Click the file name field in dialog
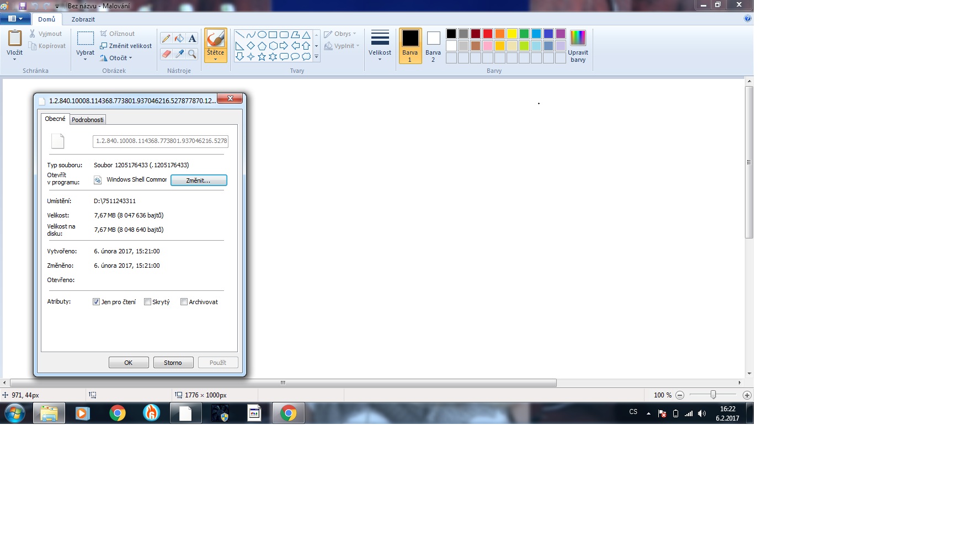The height and width of the screenshot is (552, 980). click(x=161, y=141)
